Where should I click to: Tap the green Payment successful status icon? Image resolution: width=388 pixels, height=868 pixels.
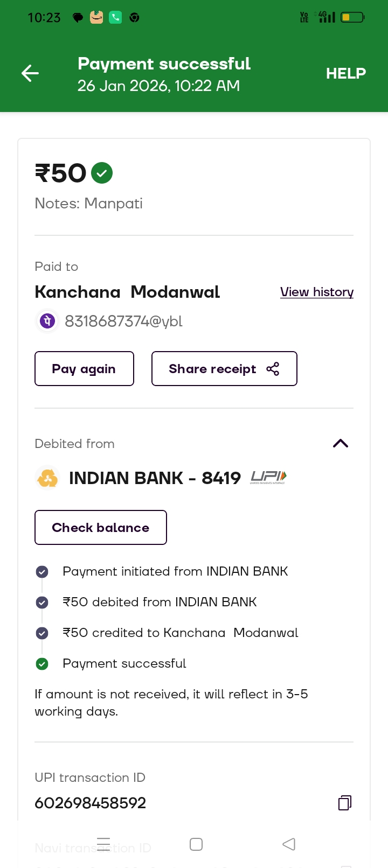[42, 664]
